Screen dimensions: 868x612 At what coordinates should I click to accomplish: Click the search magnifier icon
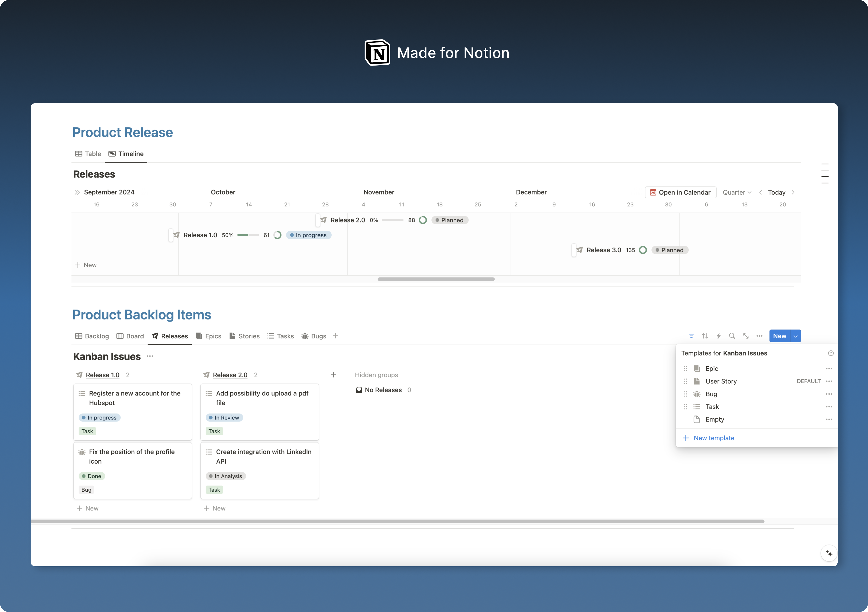click(732, 336)
